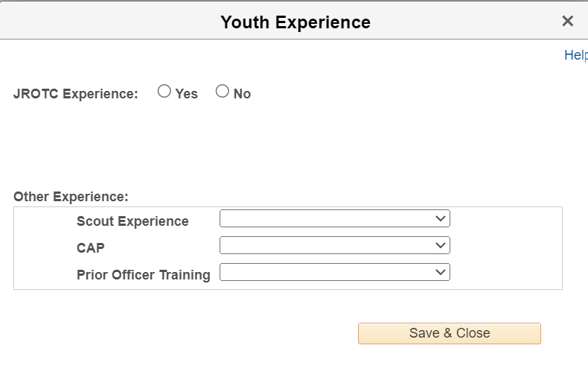This screenshot has height=392, width=588.
Task: Open the Help link
Action: point(575,55)
